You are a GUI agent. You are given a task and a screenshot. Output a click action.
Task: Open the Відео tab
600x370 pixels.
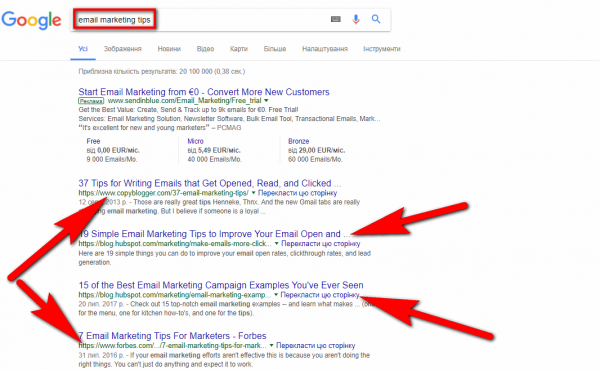pyautogui.click(x=205, y=49)
